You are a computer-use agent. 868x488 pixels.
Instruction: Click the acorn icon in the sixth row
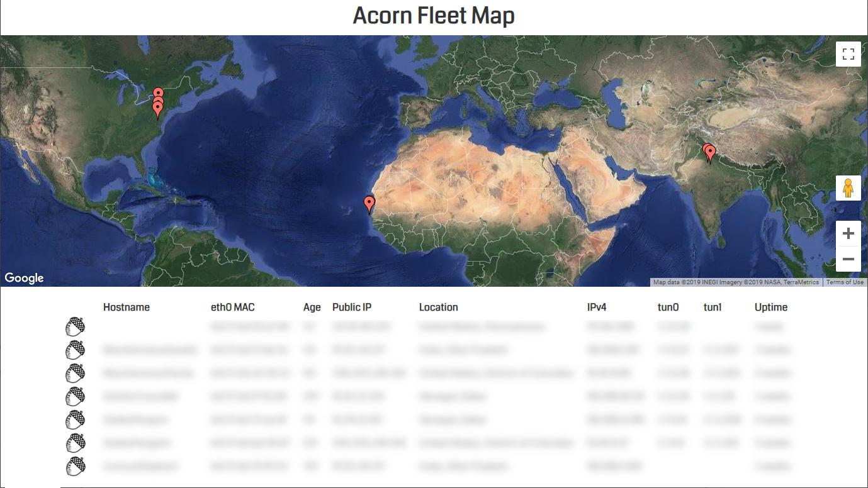pyautogui.click(x=76, y=443)
